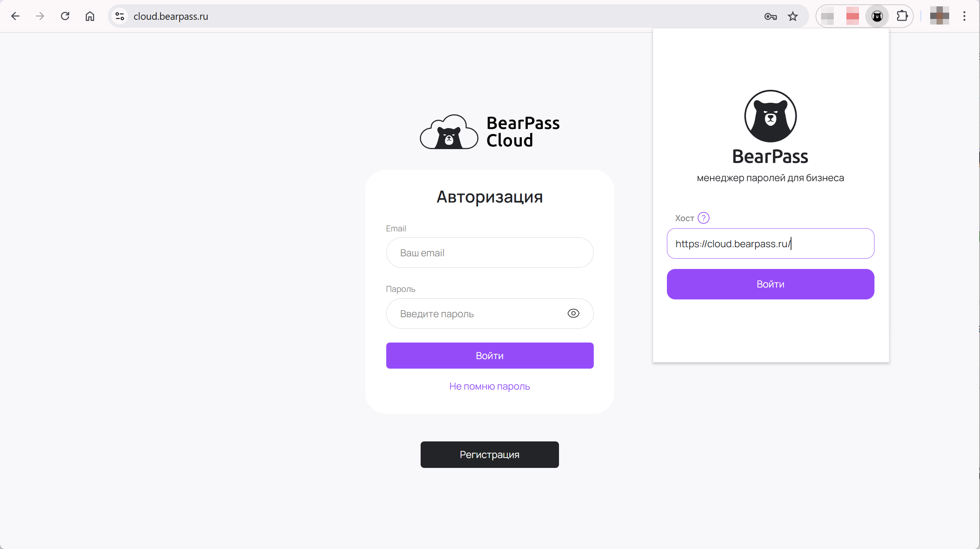Open saved passwords key icon
This screenshot has height=549, width=980.
pyautogui.click(x=770, y=16)
